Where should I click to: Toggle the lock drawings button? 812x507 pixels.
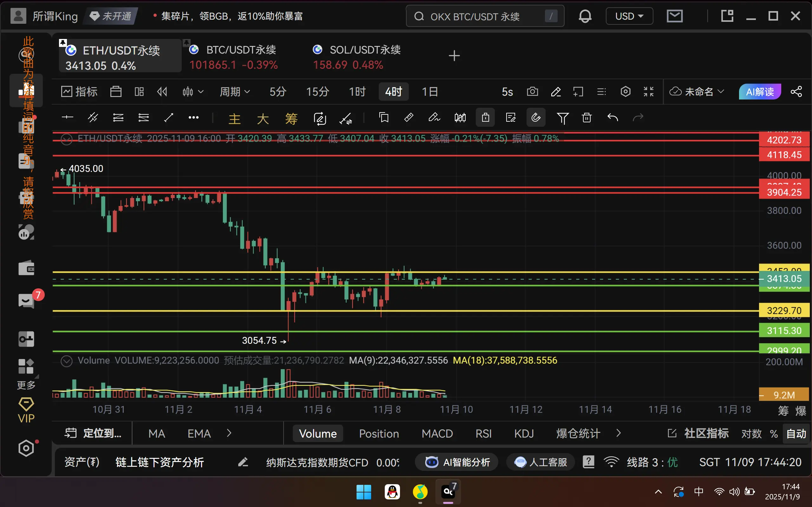click(485, 118)
